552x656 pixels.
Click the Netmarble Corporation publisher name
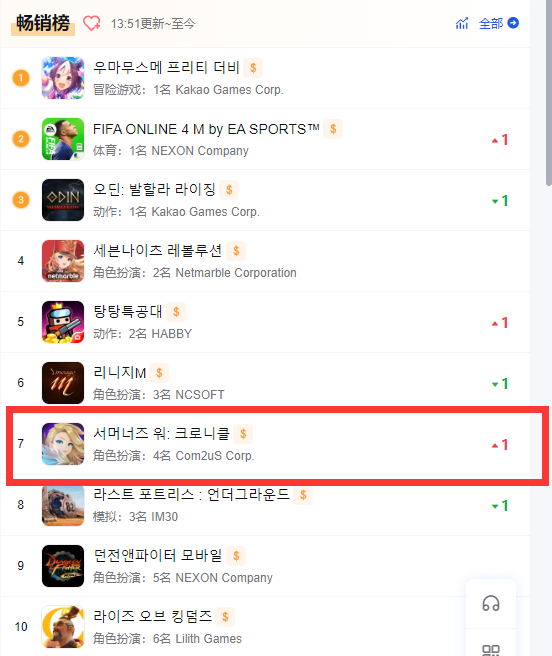point(236,273)
